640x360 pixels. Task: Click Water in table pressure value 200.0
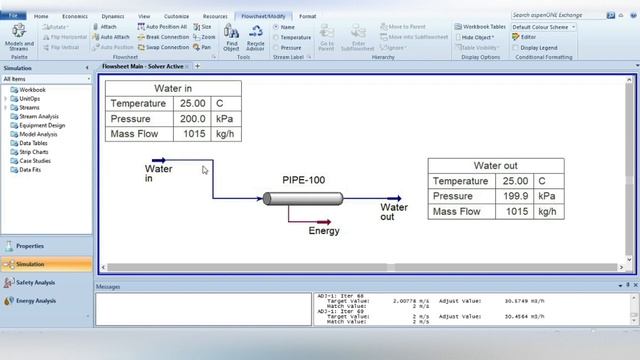(192, 119)
